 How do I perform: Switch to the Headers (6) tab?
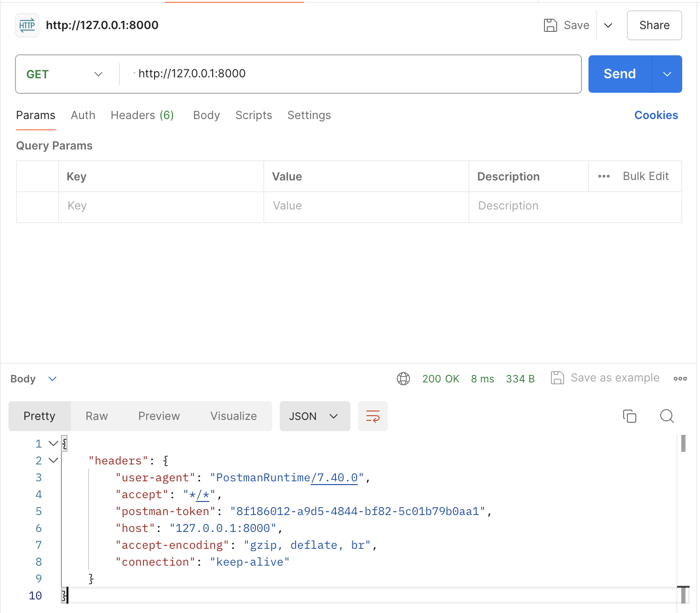(142, 115)
